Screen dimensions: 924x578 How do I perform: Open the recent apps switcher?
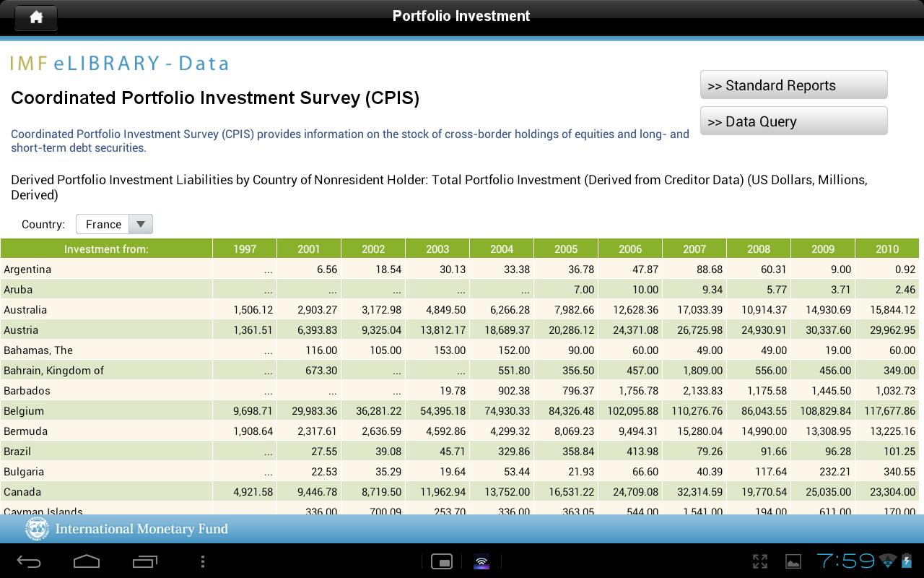click(145, 561)
